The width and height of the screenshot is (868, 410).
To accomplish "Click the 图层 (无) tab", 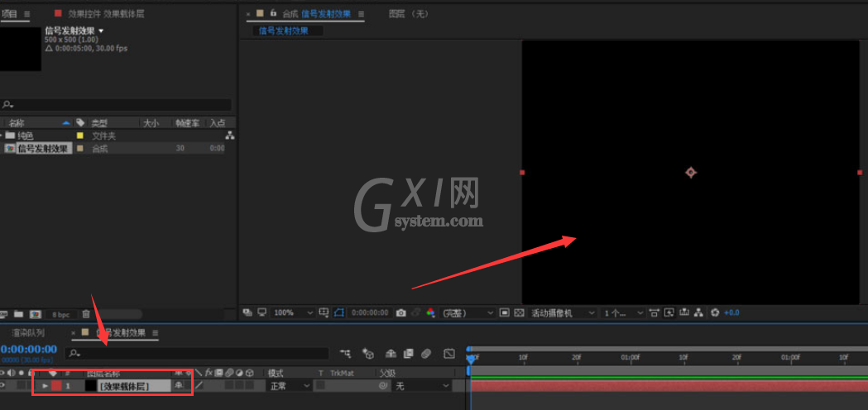I will coord(409,14).
